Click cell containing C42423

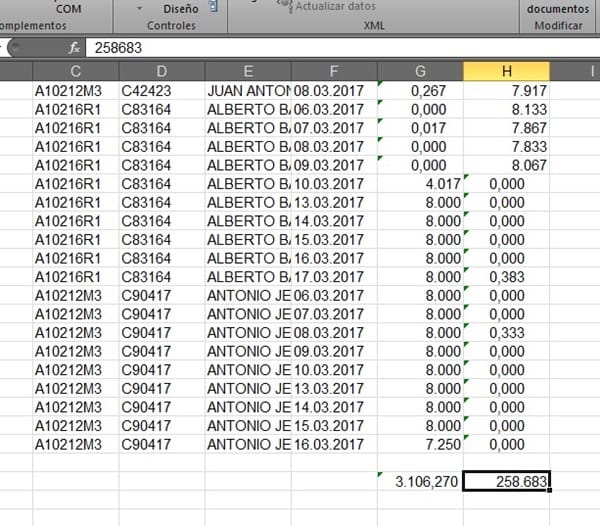pyautogui.click(x=162, y=91)
